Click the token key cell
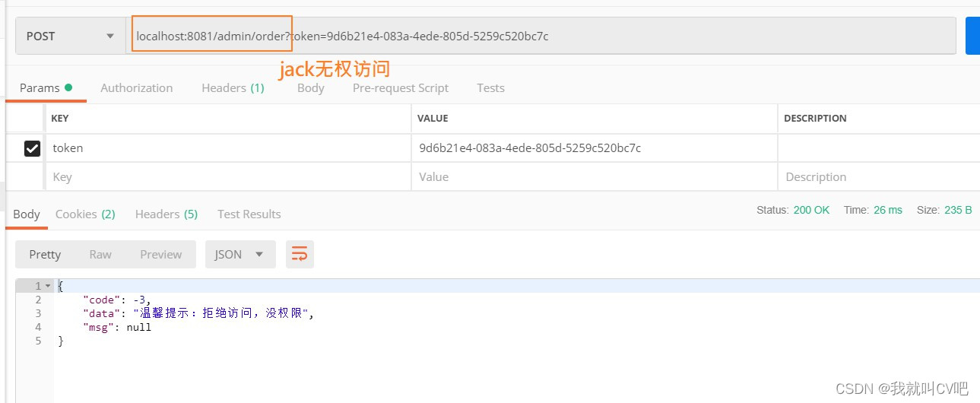The height and width of the screenshot is (403, 980). (x=227, y=148)
